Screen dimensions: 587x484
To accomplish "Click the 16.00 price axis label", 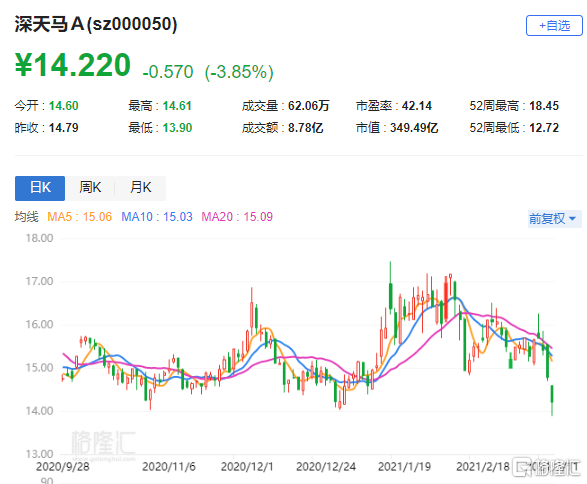I will 39,324.
